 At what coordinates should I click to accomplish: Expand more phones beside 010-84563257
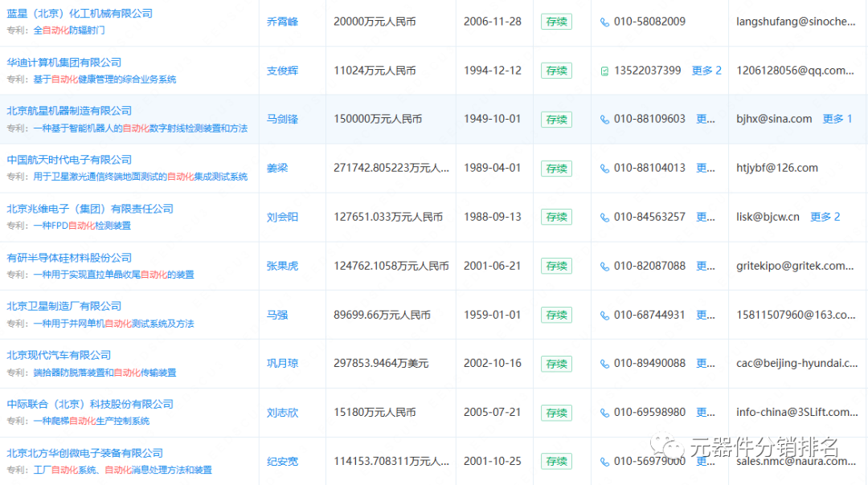pyautogui.click(x=706, y=217)
